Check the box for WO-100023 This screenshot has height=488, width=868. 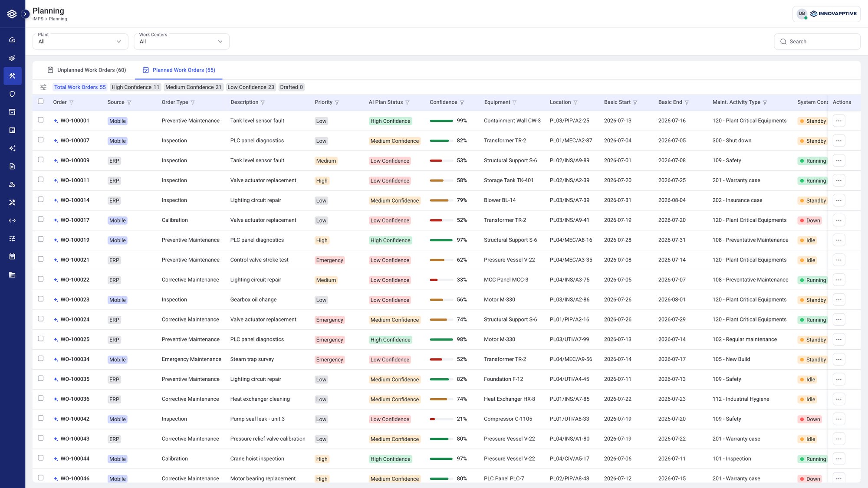pyautogui.click(x=41, y=299)
